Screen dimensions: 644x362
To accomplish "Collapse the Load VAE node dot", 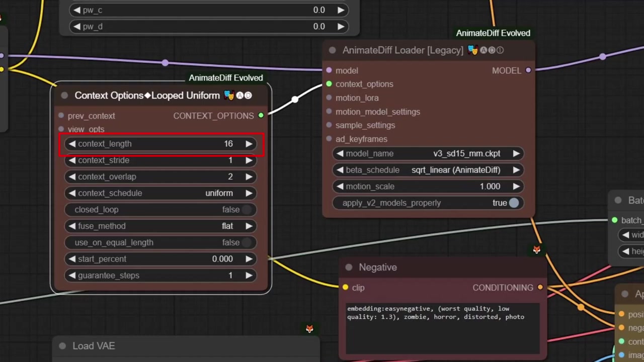I will [62, 346].
